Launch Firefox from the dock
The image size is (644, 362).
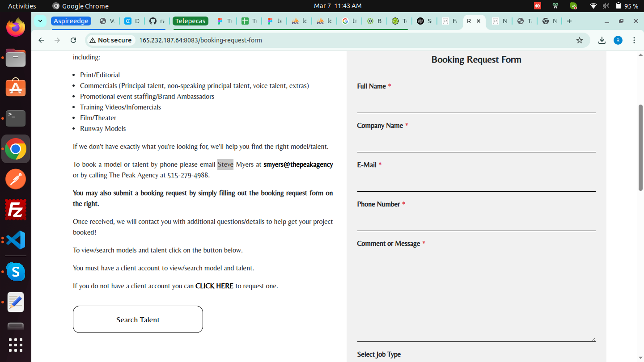pyautogui.click(x=16, y=27)
